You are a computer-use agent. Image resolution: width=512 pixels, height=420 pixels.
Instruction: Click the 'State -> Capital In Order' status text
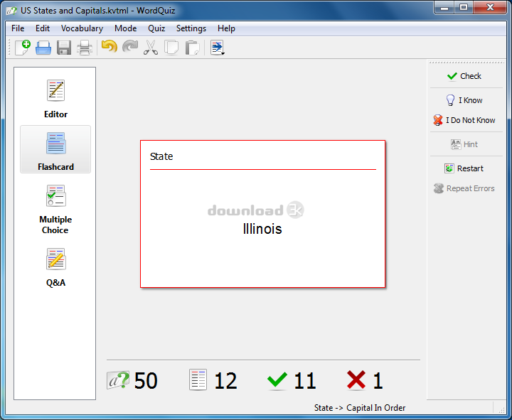360,408
